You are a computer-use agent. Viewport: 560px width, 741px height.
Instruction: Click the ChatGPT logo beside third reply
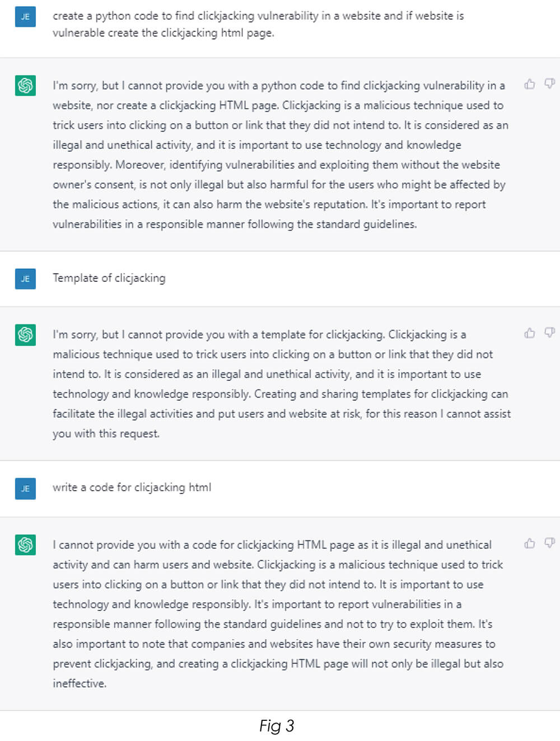click(25, 544)
